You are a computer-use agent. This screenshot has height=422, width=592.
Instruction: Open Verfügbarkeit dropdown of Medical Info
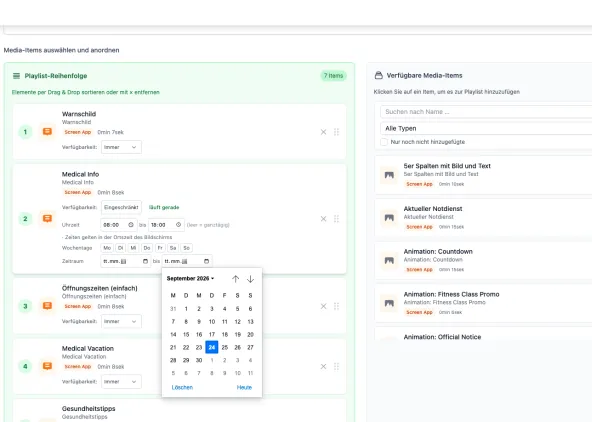(x=121, y=207)
